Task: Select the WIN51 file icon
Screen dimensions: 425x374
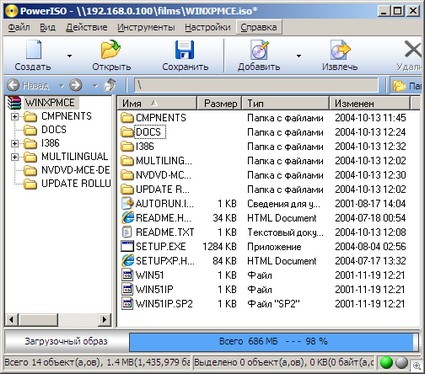Action: pos(127,275)
